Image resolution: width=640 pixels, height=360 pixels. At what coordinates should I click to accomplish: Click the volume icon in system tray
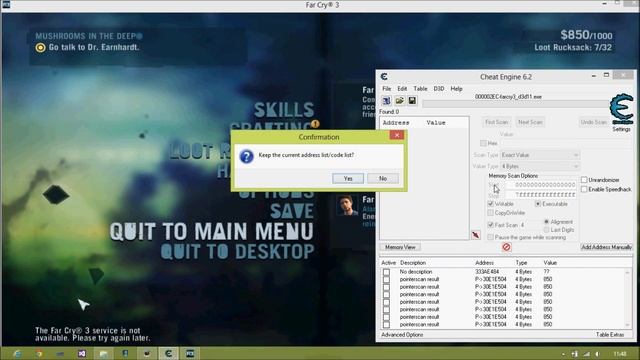tap(598, 354)
